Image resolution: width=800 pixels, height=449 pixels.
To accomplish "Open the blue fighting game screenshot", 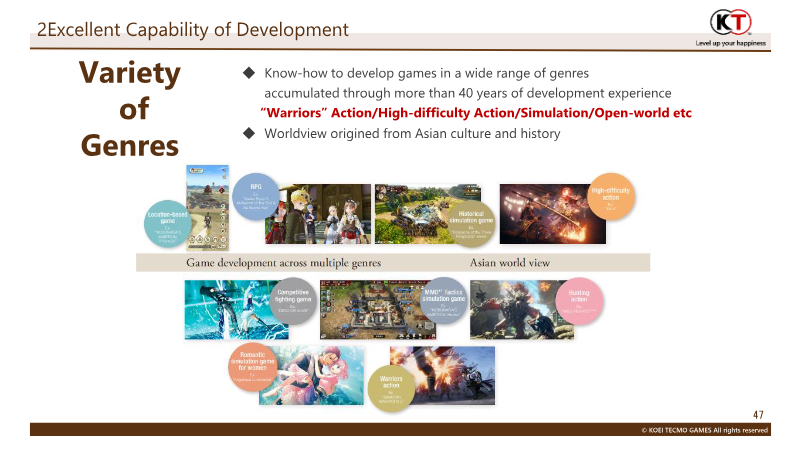I will click(x=225, y=309).
